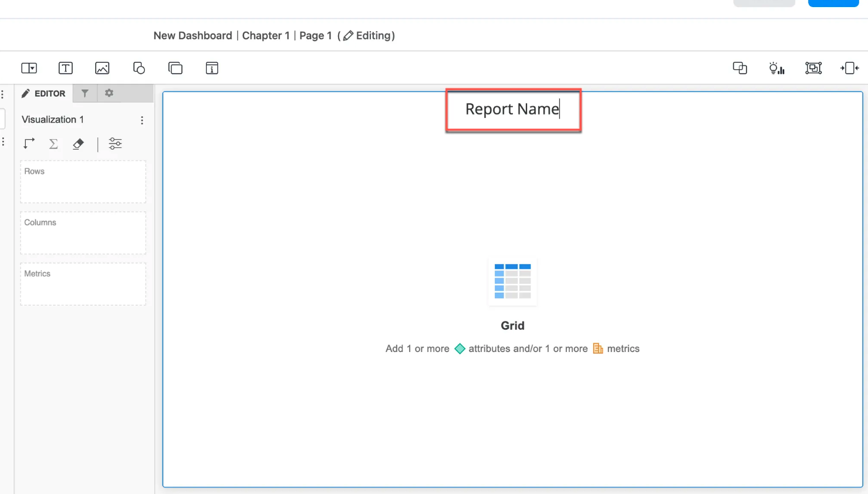The width and height of the screenshot is (868, 494).
Task: Click the gray button at top right
Action: (764, 3)
